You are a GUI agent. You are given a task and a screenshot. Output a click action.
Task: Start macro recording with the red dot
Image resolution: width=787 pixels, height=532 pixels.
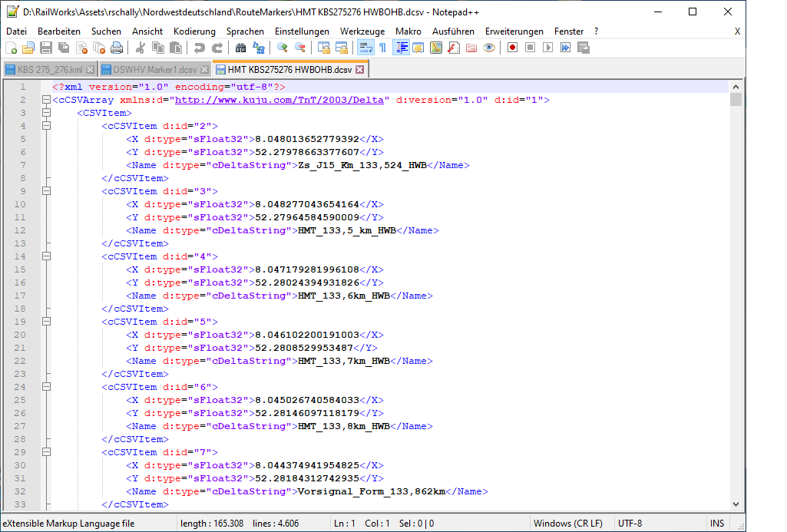512,48
